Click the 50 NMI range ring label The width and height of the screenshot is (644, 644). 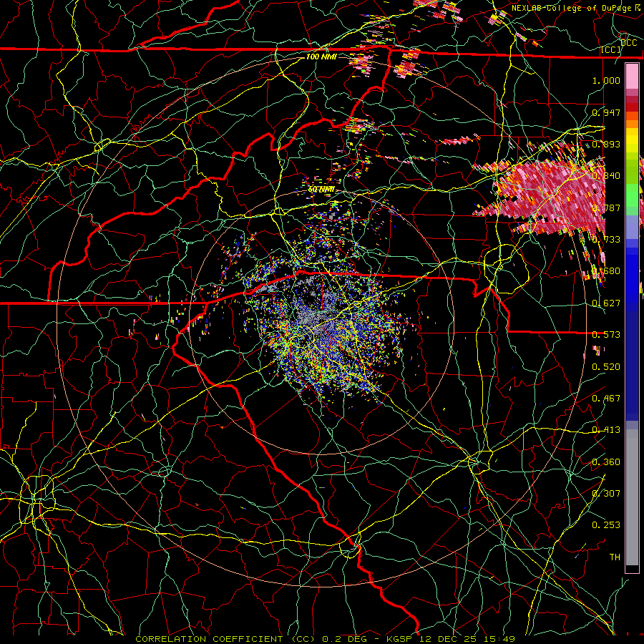coord(321,190)
